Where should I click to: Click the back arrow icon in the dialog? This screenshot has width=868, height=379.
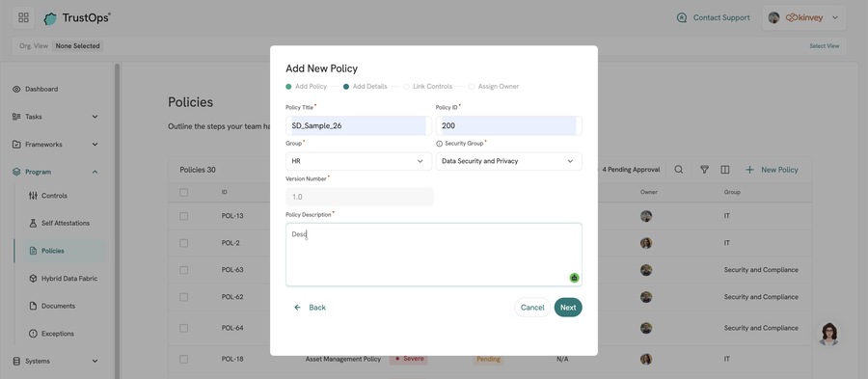click(x=297, y=308)
